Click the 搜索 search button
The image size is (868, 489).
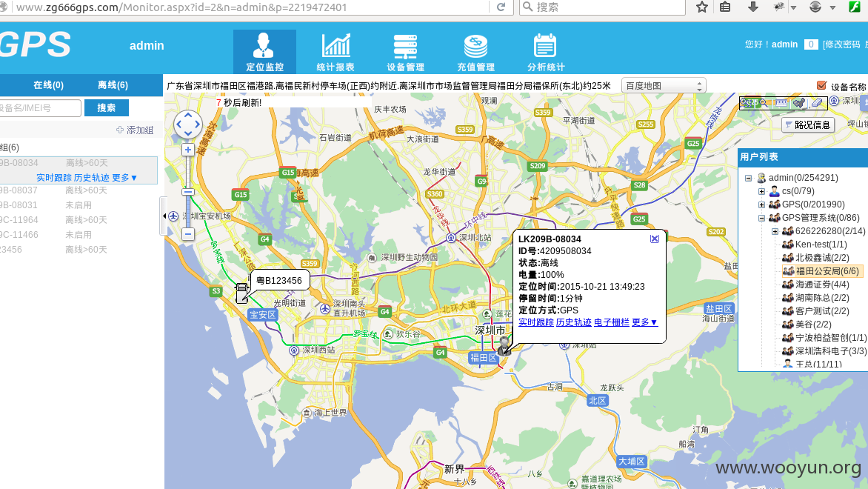107,107
